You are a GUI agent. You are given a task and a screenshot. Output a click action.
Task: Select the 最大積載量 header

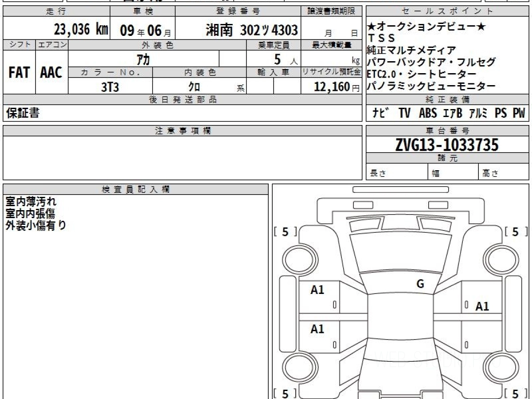(x=332, y=45)
